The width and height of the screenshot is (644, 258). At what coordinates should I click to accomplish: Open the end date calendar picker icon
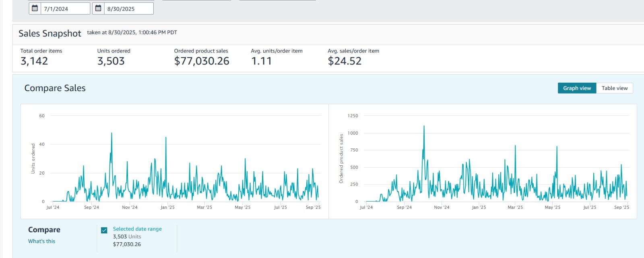tap(98, 8)
